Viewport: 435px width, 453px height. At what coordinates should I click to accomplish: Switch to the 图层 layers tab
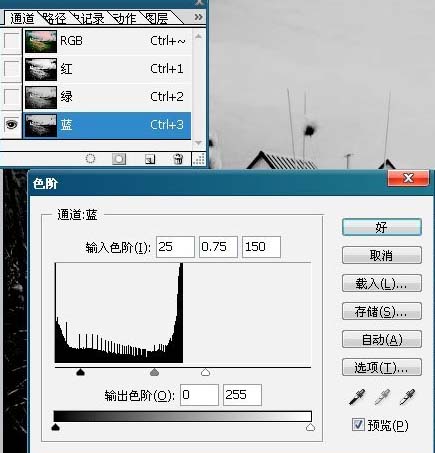tap(157, 18)
